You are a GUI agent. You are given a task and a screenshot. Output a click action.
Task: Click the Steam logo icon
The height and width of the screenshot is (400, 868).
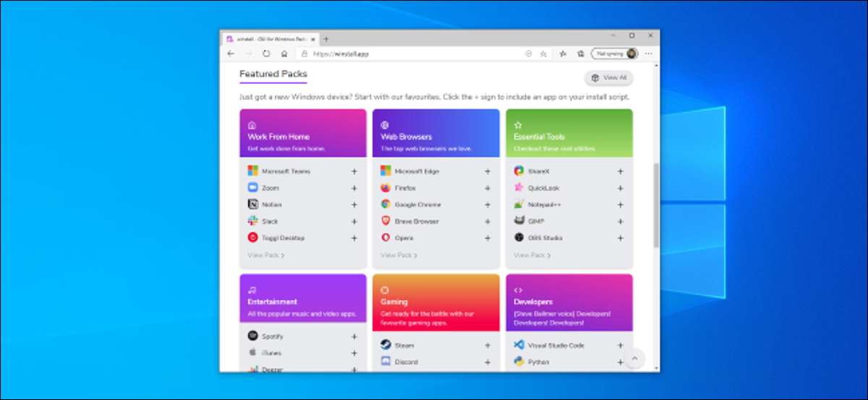point(386,345)
